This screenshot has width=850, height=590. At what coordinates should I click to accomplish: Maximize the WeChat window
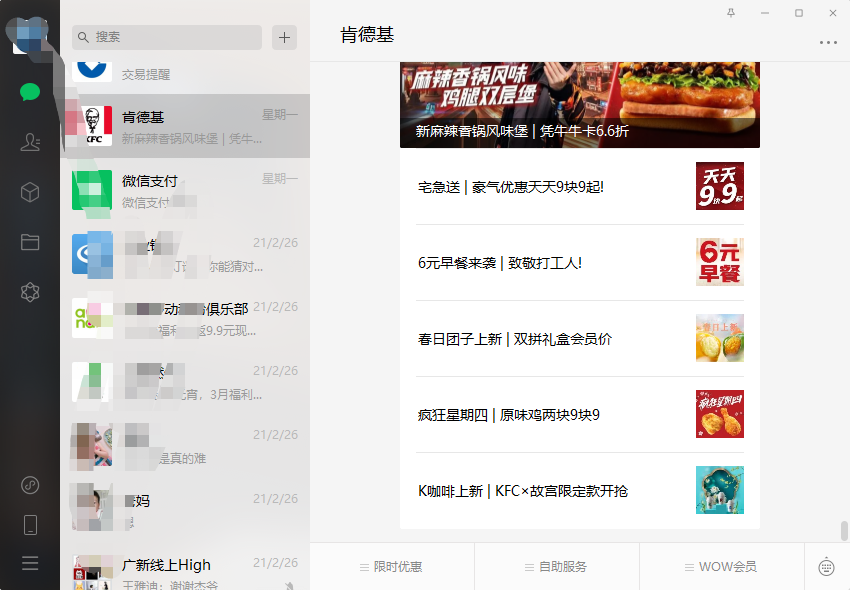coord(799,13)
